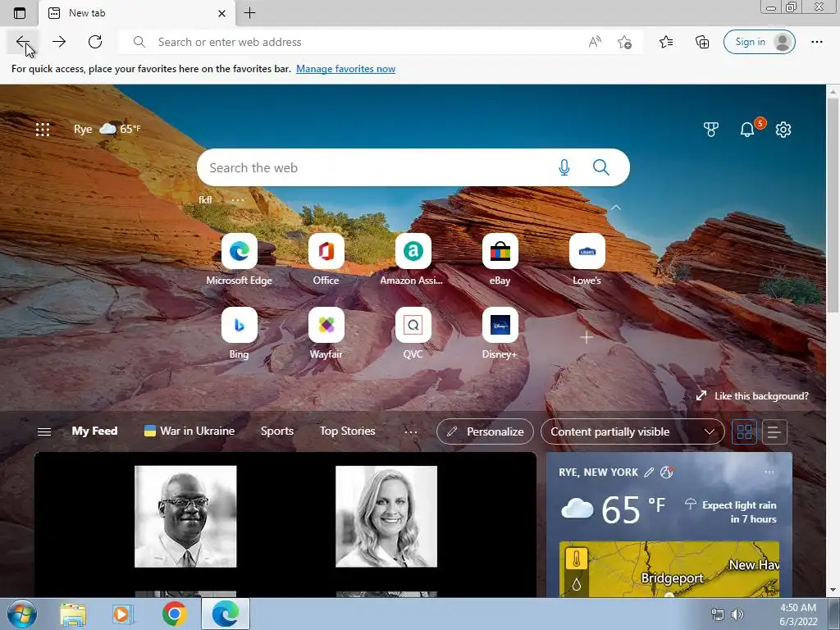Add this page to favorites star icon
840x630 pixels.
coord(624,42)
